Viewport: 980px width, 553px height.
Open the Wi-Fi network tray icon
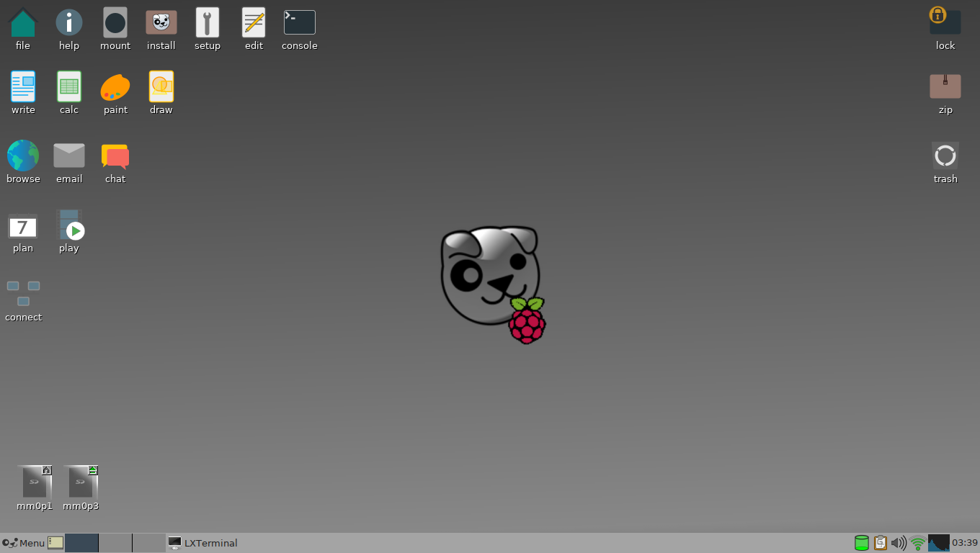click(918, 543)
